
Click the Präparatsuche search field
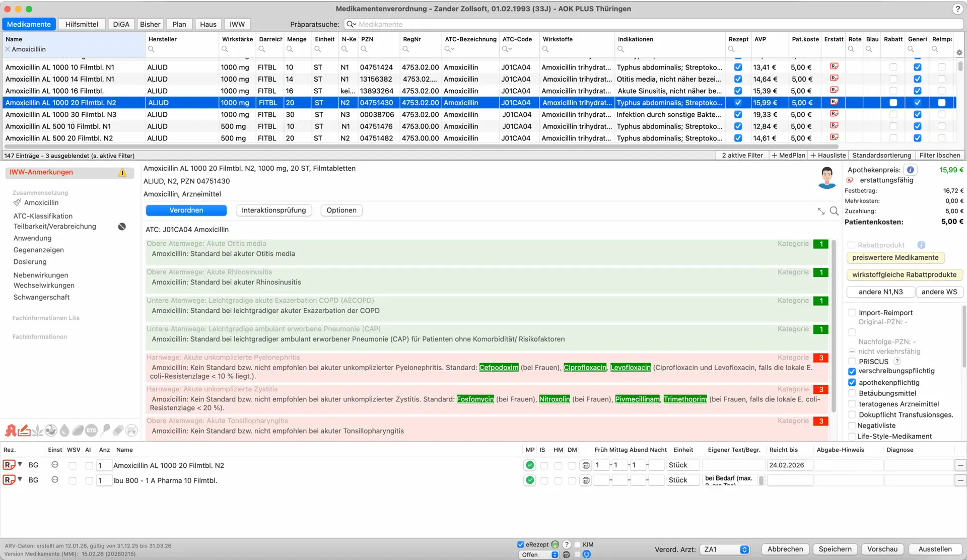[x=654, y=24]
